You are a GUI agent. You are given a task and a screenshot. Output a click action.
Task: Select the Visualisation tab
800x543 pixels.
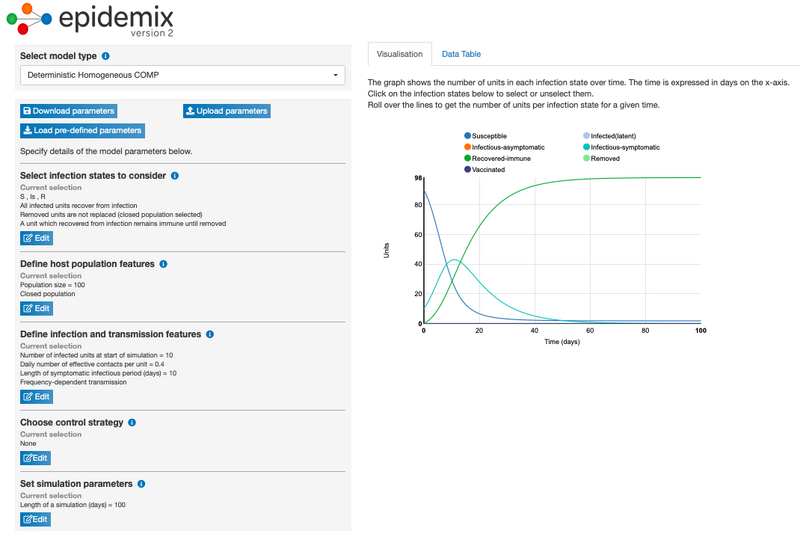[399, 54]
